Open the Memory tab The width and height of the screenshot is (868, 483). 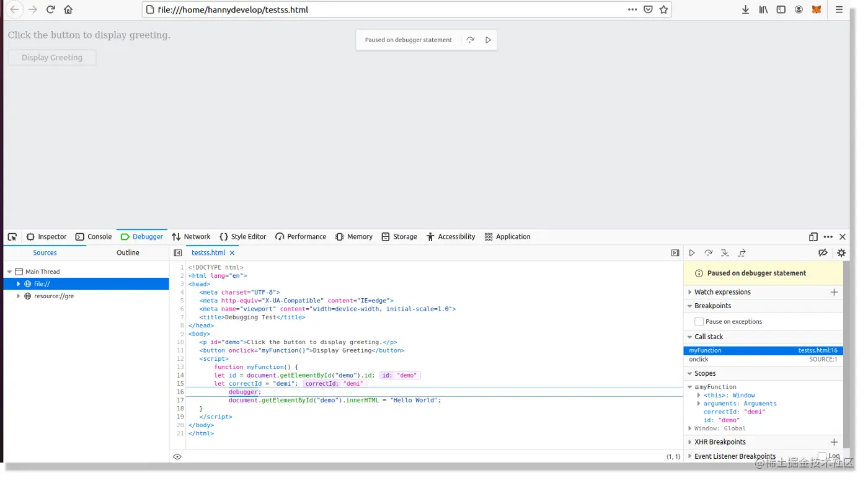(354, 237)
